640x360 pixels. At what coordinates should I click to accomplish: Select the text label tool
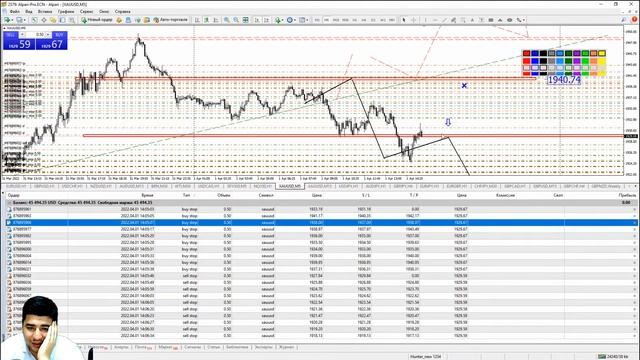[482, 20]
